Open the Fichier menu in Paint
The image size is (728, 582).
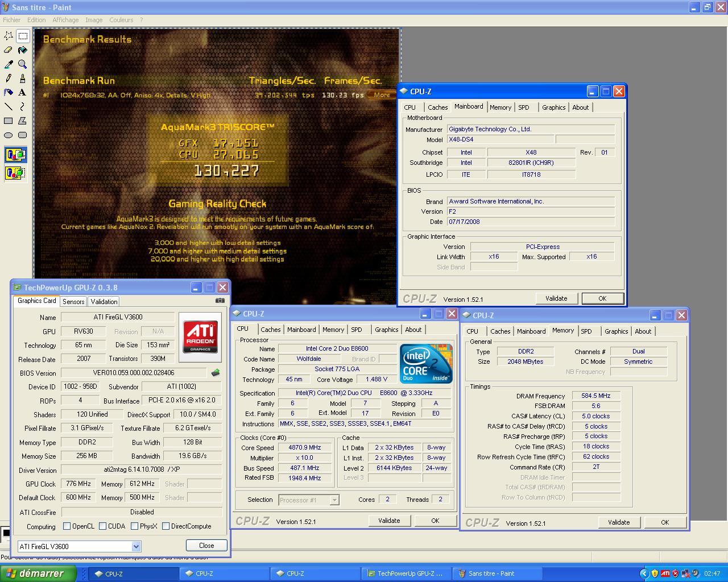11,20
